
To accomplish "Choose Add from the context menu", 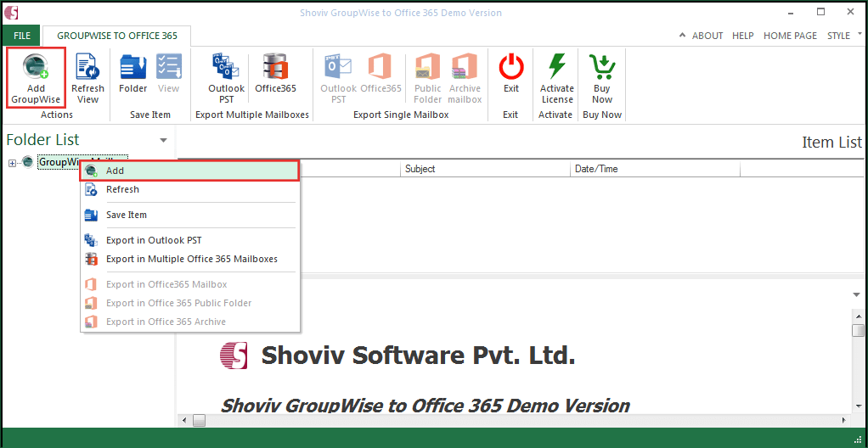I will (x=190, y=171).
